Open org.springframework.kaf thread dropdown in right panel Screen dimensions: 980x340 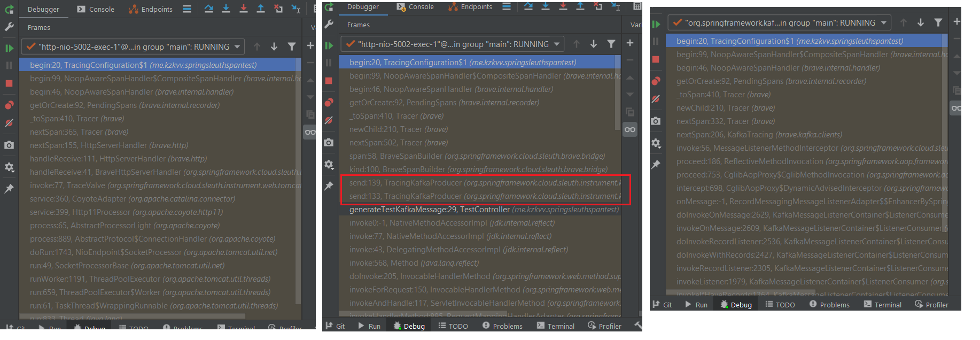point(780,22)
